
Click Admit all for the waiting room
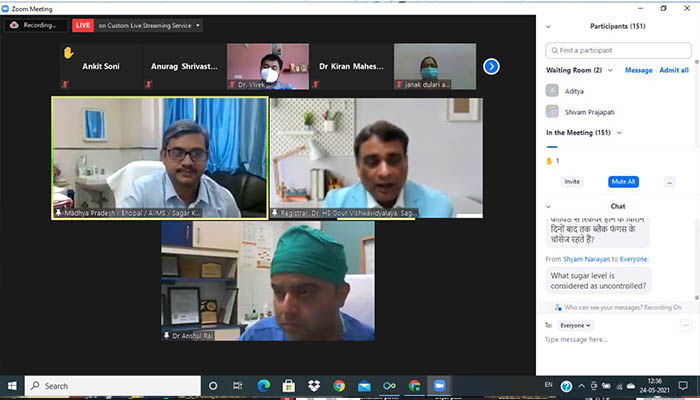[674, 70]
